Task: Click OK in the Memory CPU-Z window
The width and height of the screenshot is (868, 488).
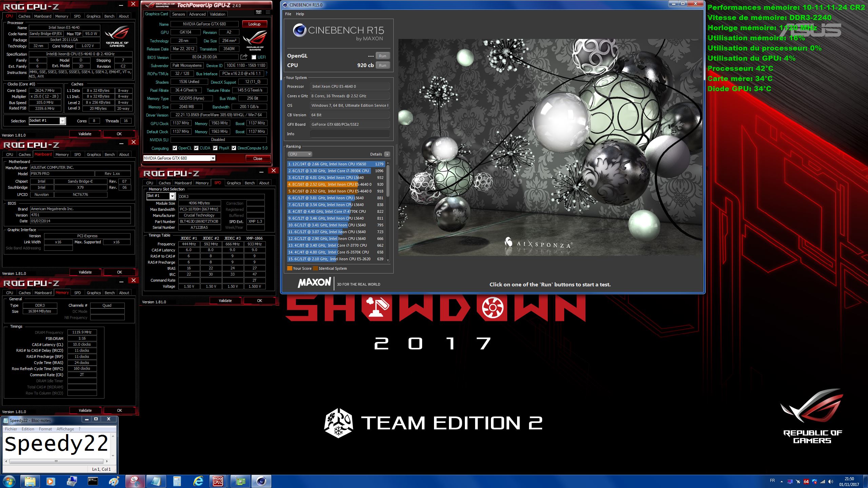Action: [x=120, y=410]
